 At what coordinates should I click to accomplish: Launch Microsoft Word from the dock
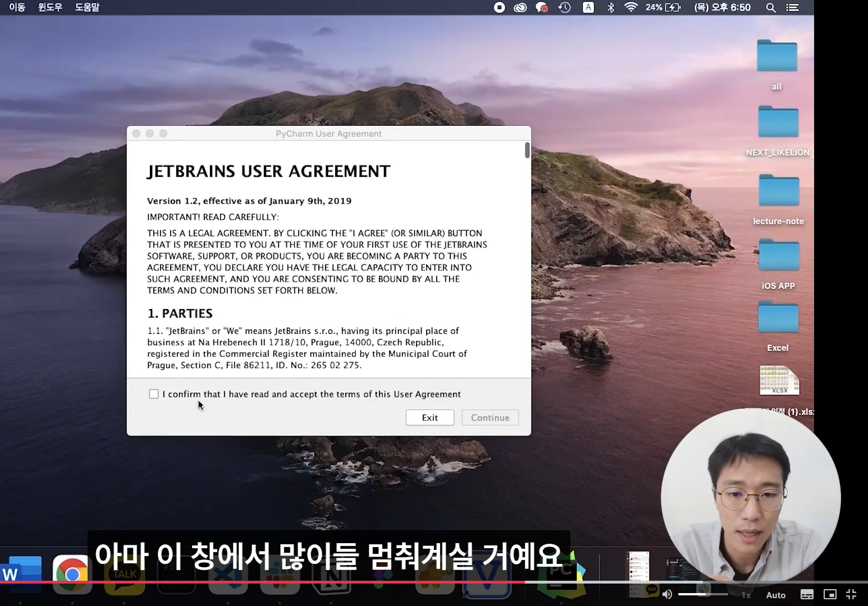pyautogui.click(x=21, y=575)
